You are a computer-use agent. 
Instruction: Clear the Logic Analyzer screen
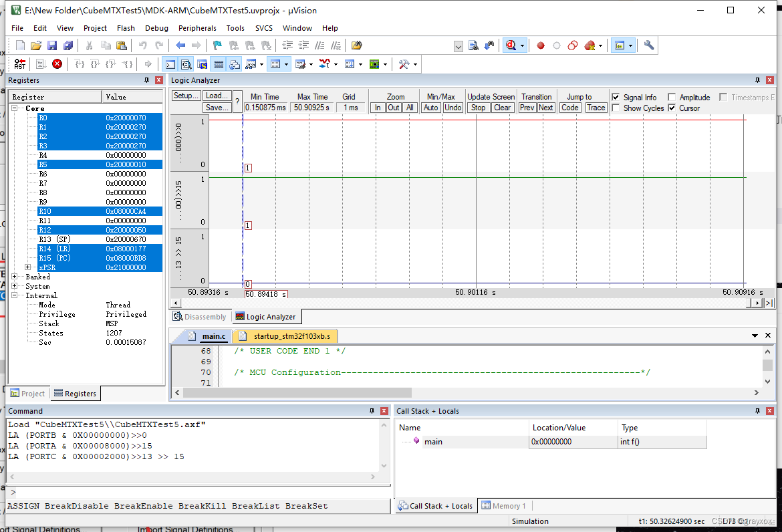(x=502, y=107)
